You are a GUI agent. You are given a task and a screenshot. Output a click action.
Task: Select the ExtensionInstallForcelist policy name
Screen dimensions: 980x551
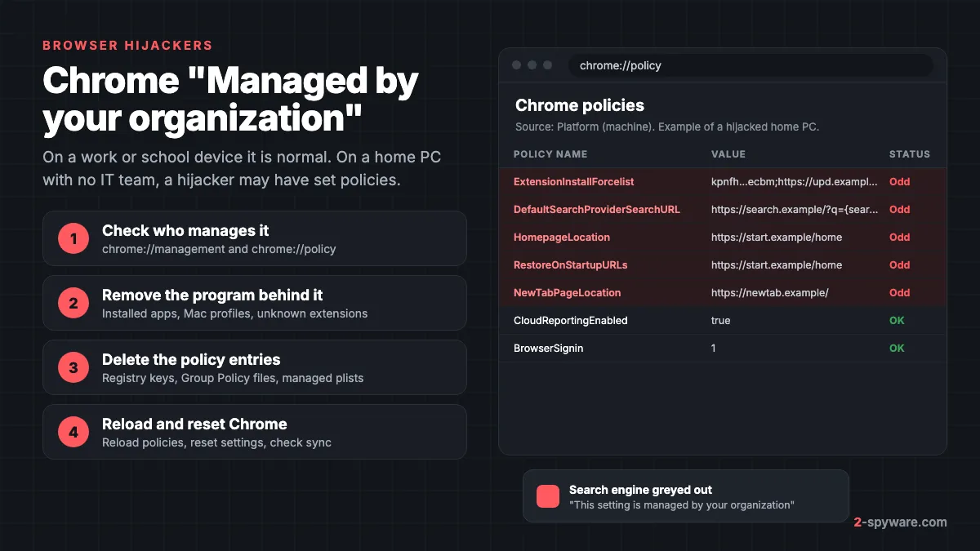pyautogui.click(x=573, y=182)
